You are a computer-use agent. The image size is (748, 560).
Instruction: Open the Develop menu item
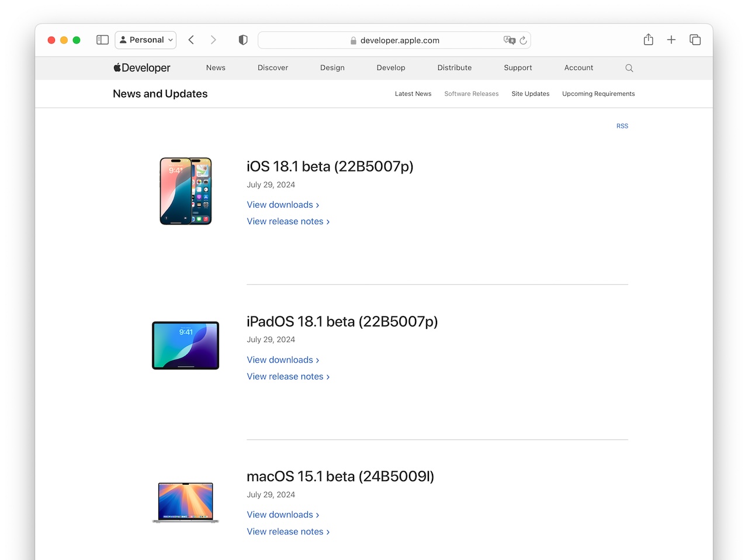click(391, 68)
